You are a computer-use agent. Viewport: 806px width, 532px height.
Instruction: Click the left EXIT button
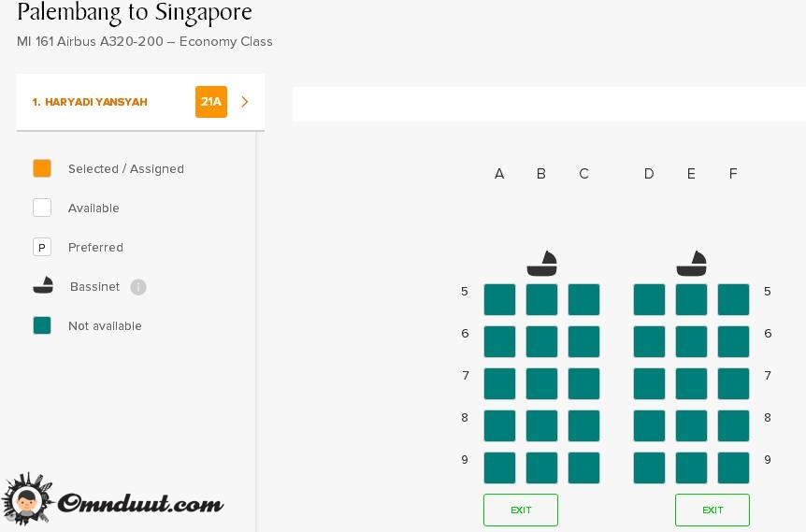click(521, 510)
